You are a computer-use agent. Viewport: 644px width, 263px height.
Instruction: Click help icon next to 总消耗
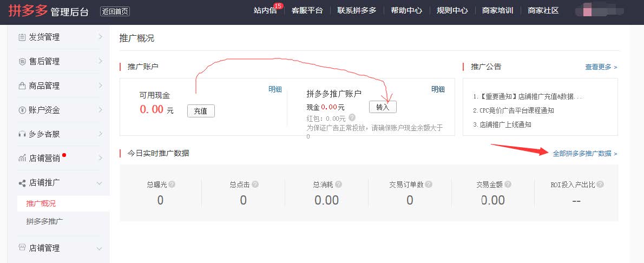point(338,185)
